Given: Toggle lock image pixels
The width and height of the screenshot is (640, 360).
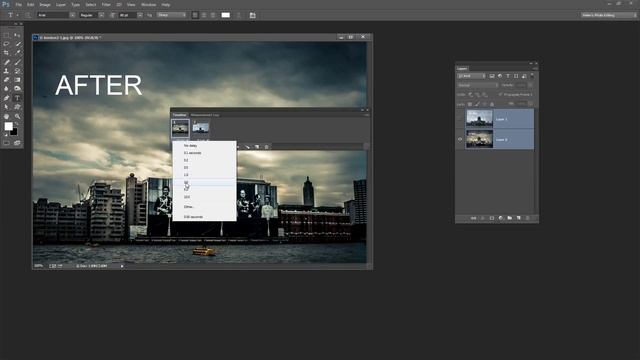Looking at the screenshot, I should tap(477, 104).
